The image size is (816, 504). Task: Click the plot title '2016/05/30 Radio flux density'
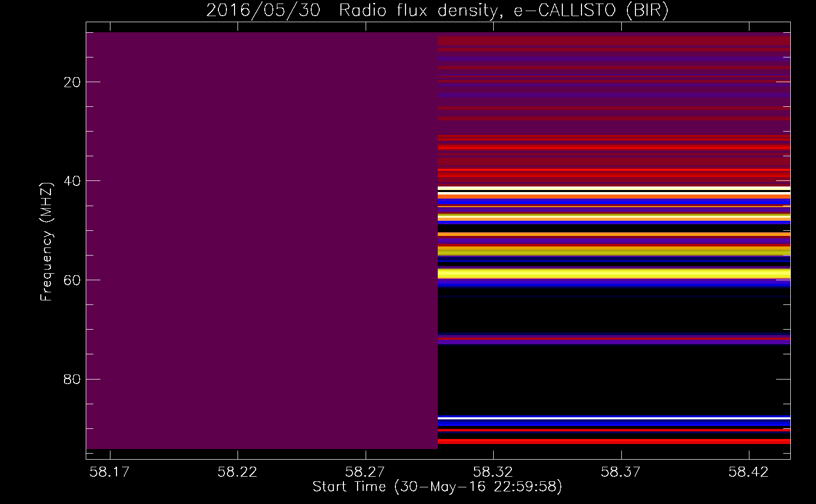(352, 11)
